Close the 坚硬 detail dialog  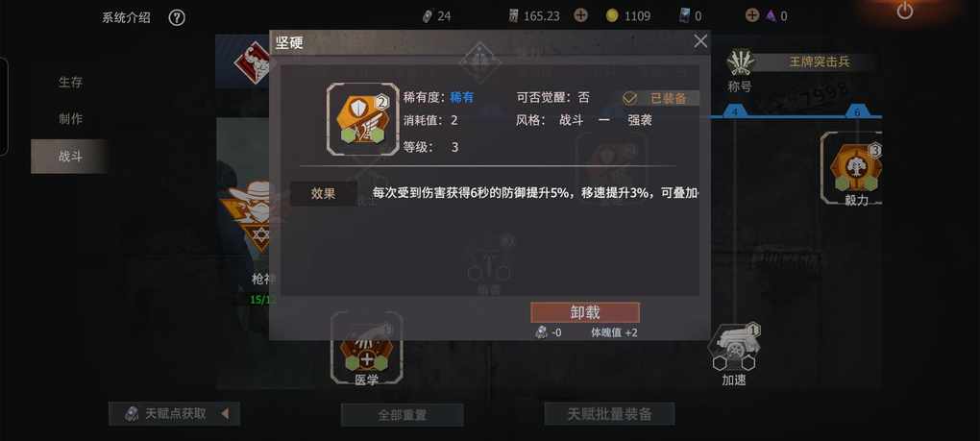tap(700, 41)
